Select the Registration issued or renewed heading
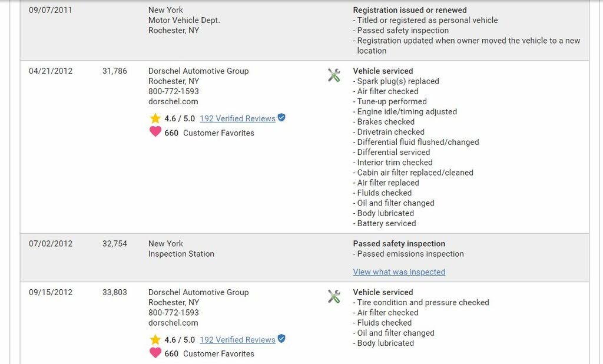Image resolution: width=603 pixels, height=364 pixels. (x=410, y=10)
